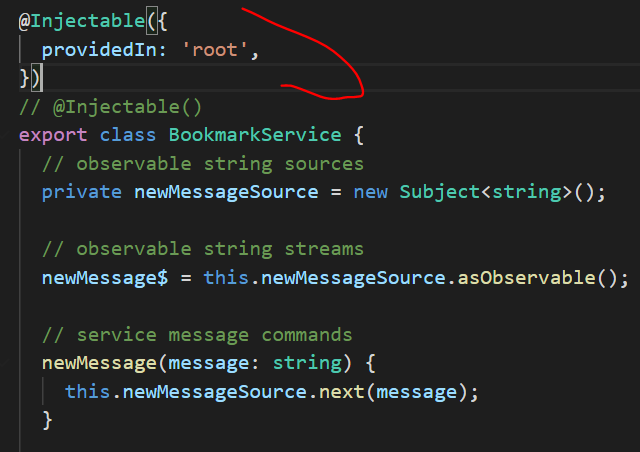The image size is (640, 452).
Task: Click 'Subject' type name
Action: [x=440, y=192]
